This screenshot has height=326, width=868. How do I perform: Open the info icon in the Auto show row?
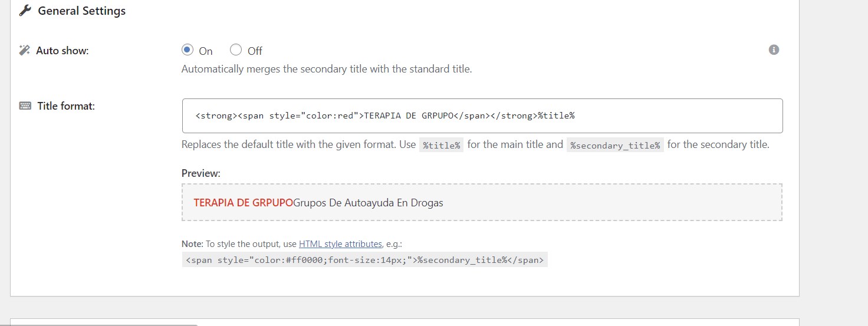774,50
